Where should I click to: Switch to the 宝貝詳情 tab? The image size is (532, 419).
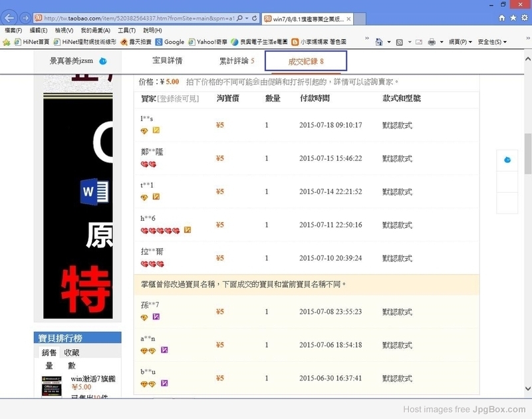168,61
